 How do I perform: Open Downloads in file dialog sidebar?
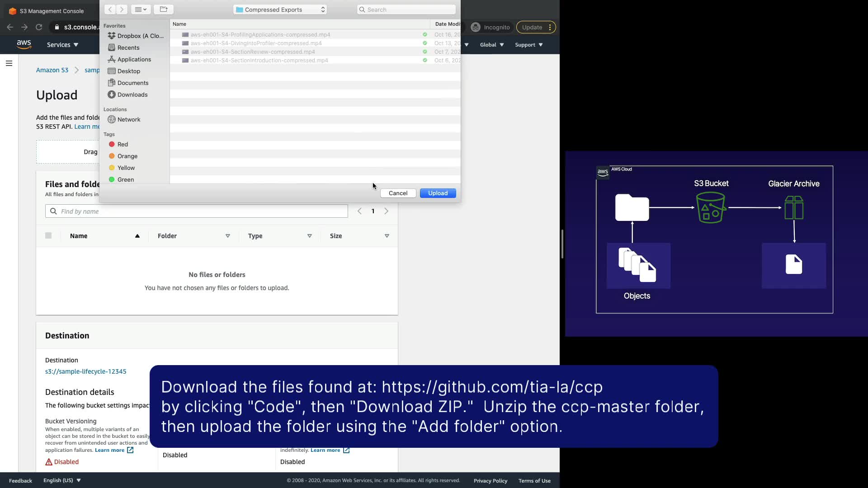click(x=132, y=94)
